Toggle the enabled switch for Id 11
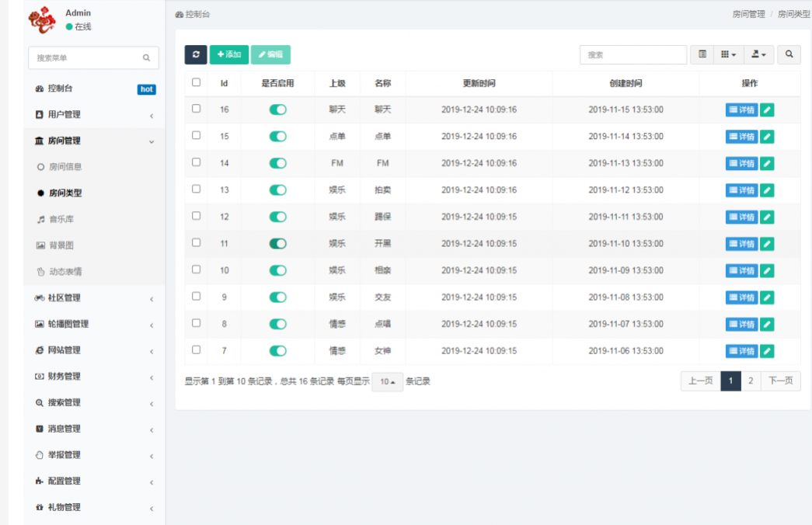This screenshot has height=525, width=812. point(277,244)
